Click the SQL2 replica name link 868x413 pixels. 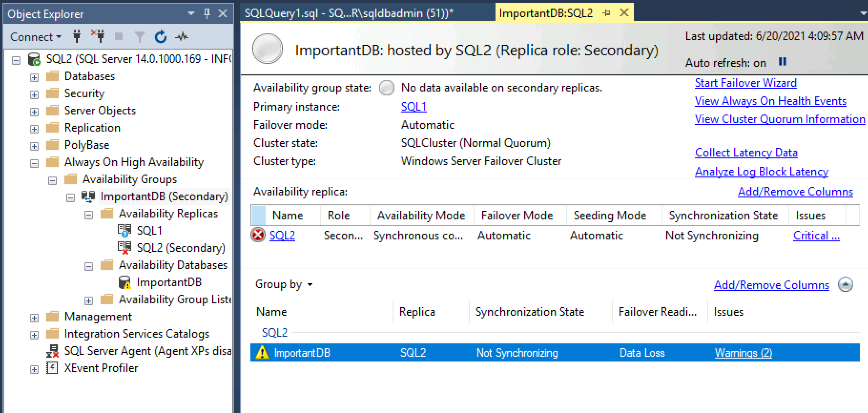282,235
